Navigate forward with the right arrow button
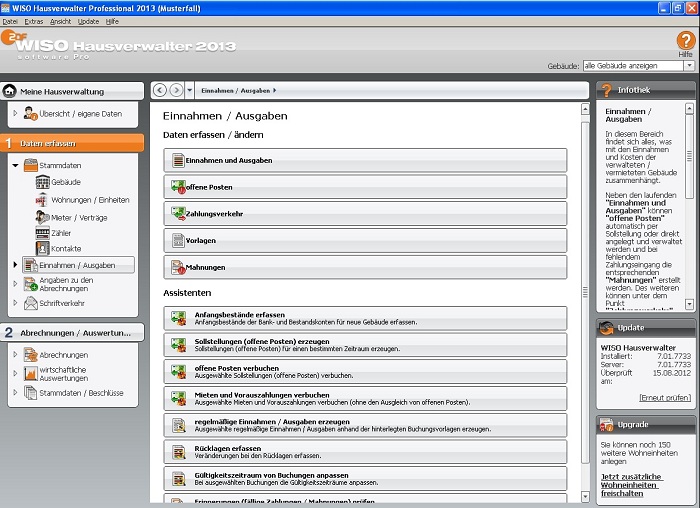 click(176, 90)
